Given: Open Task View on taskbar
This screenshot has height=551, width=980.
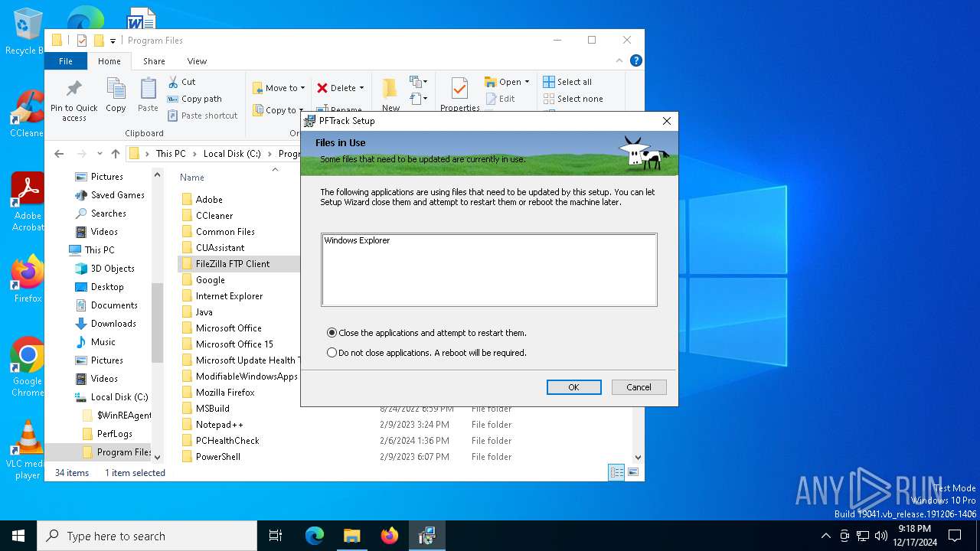Looking at the screenshot, I should [276, 536].
